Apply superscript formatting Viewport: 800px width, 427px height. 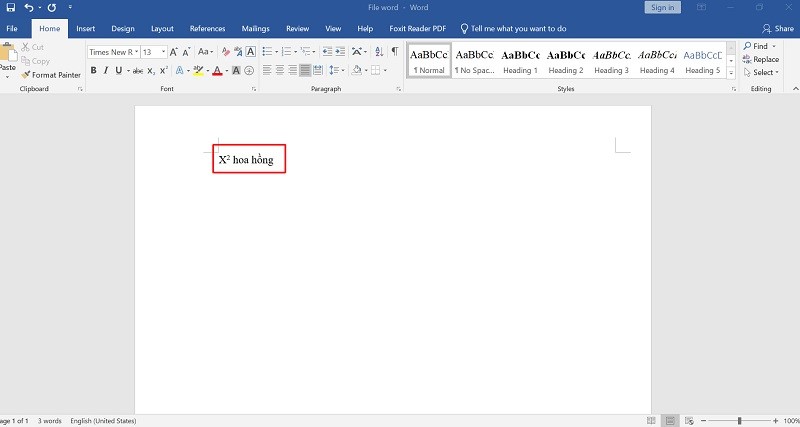[x=163, y=71]
